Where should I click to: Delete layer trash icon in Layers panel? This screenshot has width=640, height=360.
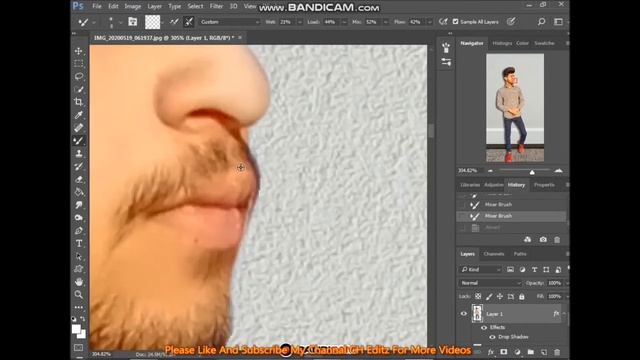[557, 352]
